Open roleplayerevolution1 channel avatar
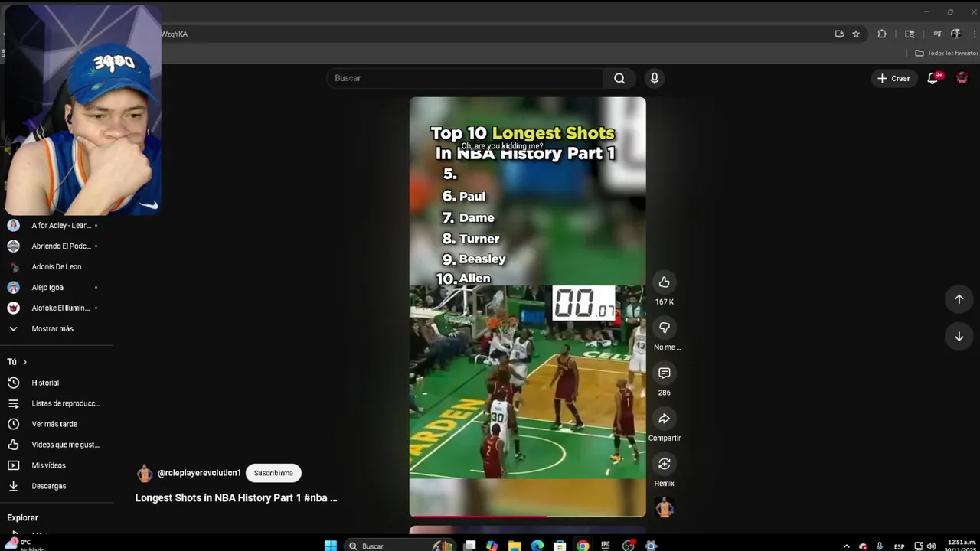The width and height of the screenshot is (980, 551). pos(145,474)
